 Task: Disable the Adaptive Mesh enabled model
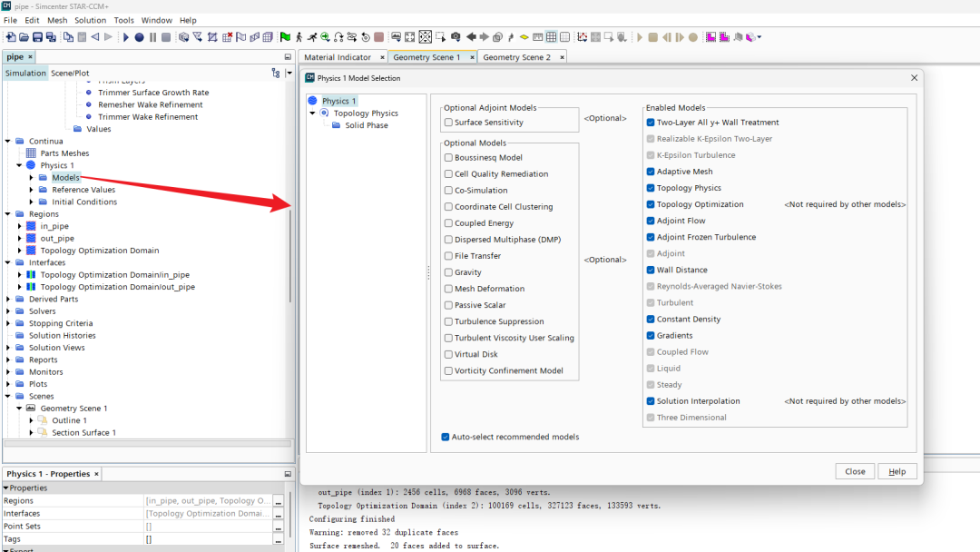(651, 172)
